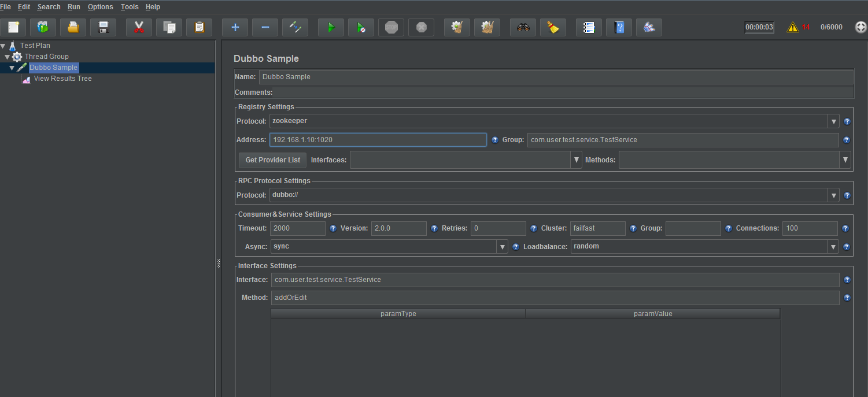Save the test plan with floppy icon

[103, 27]
